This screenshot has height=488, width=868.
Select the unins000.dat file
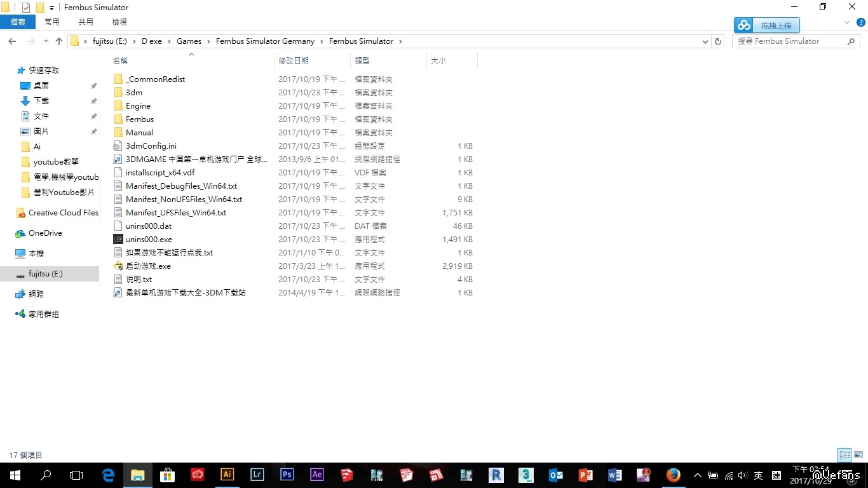point(149,226)
